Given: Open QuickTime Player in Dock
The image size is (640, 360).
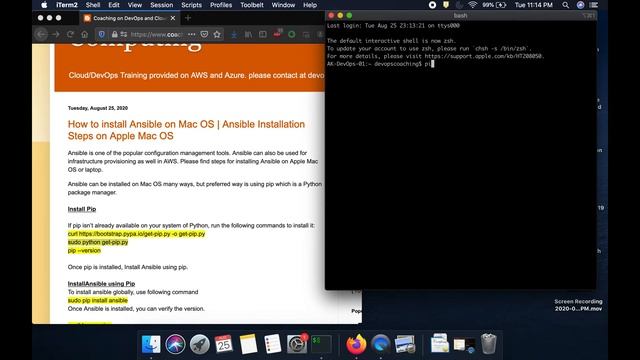Looking at the screenshot, I should coord(380,344).
